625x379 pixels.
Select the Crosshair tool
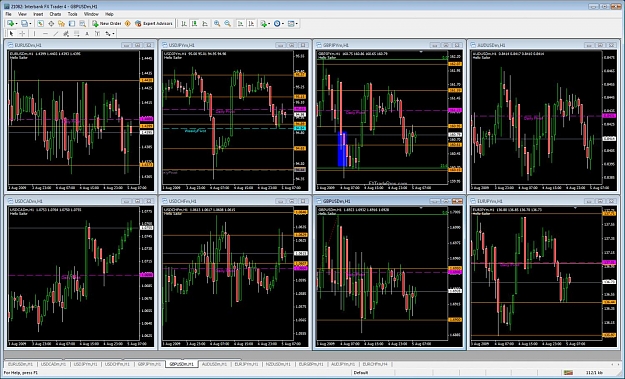(22, 34)
